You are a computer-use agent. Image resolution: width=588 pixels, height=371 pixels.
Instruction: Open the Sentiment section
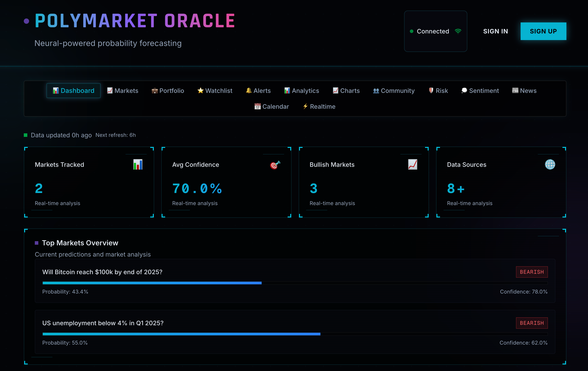pyautogui.click(x=480, y=90)
